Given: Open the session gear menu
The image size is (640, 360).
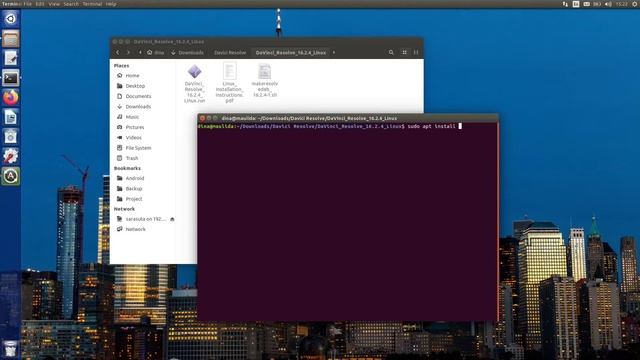Looking at the screenshot, I should tap(636, 4).
